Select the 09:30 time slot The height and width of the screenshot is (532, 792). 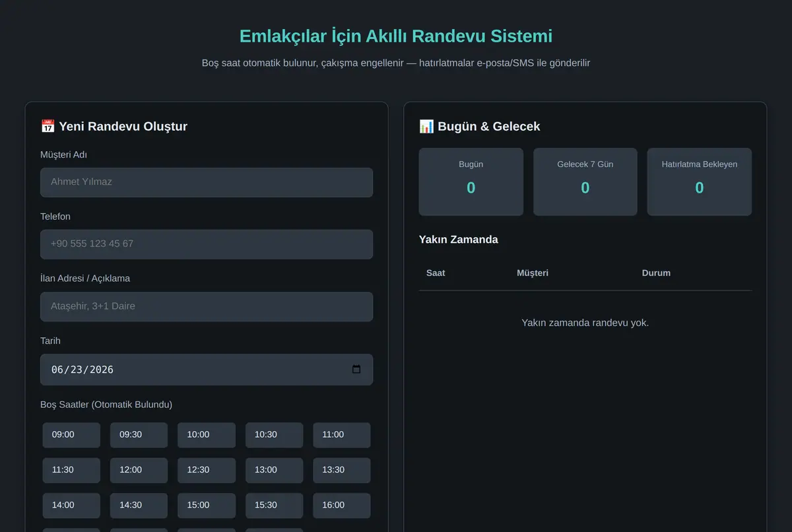(139, 435)
